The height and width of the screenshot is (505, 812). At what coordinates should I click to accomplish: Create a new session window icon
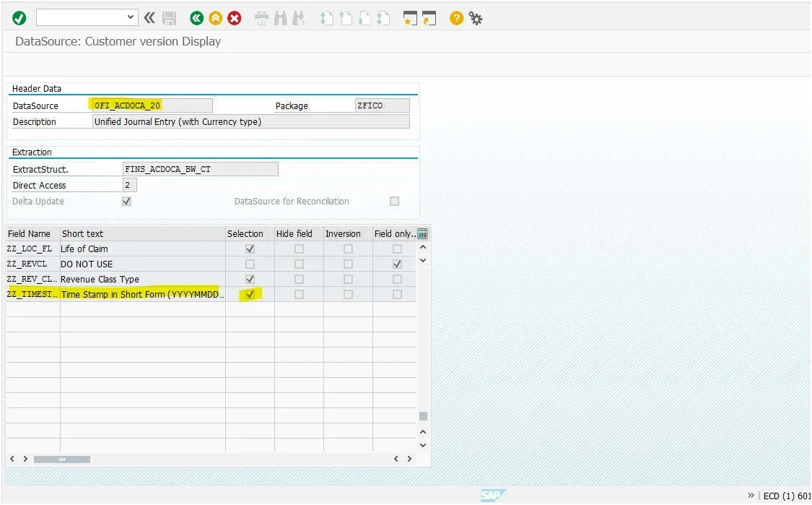point(410,19)
